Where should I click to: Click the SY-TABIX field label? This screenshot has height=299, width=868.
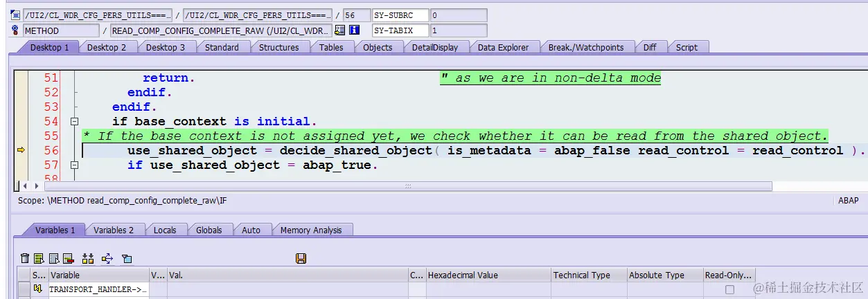[x=400, y=30]
